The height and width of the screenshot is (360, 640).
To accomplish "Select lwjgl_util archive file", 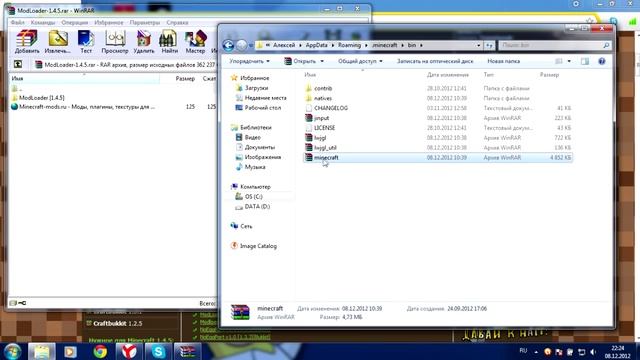I will tap(321, 147).
